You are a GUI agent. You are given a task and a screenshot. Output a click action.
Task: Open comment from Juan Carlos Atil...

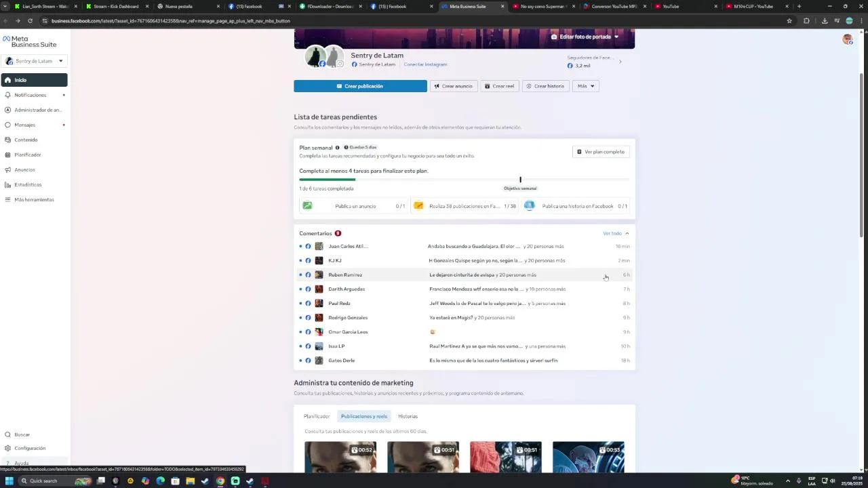465,246
